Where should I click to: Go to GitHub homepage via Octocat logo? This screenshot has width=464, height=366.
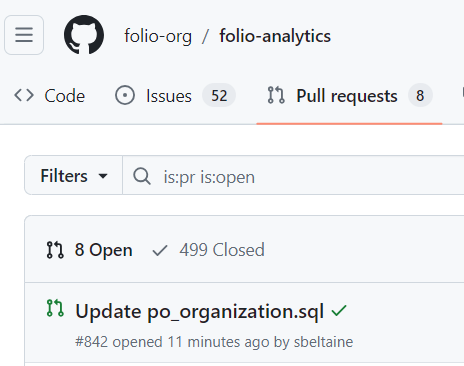pos(84,35)
